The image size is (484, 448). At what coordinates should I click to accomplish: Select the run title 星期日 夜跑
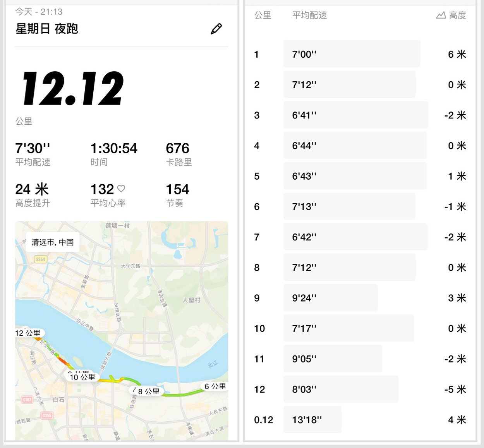[47, 29]
